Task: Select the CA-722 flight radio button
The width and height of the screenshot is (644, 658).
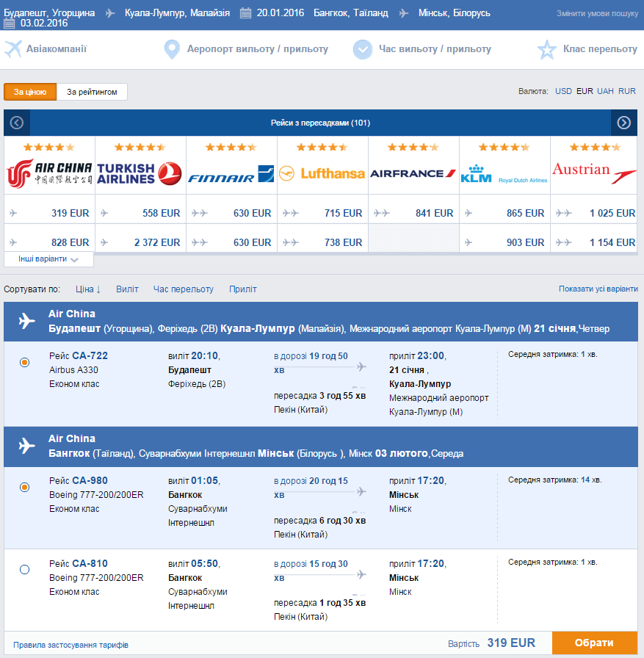Action: point(25,362)
